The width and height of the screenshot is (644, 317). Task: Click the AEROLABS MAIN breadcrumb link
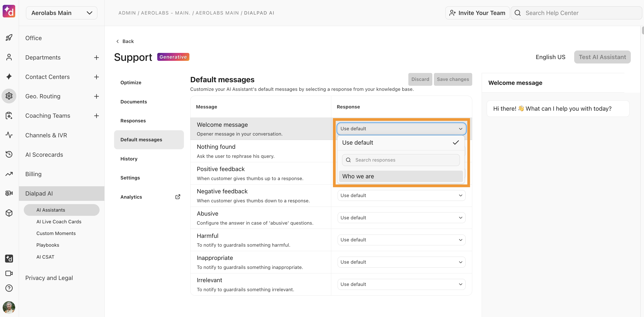click(x=217, y=13)
